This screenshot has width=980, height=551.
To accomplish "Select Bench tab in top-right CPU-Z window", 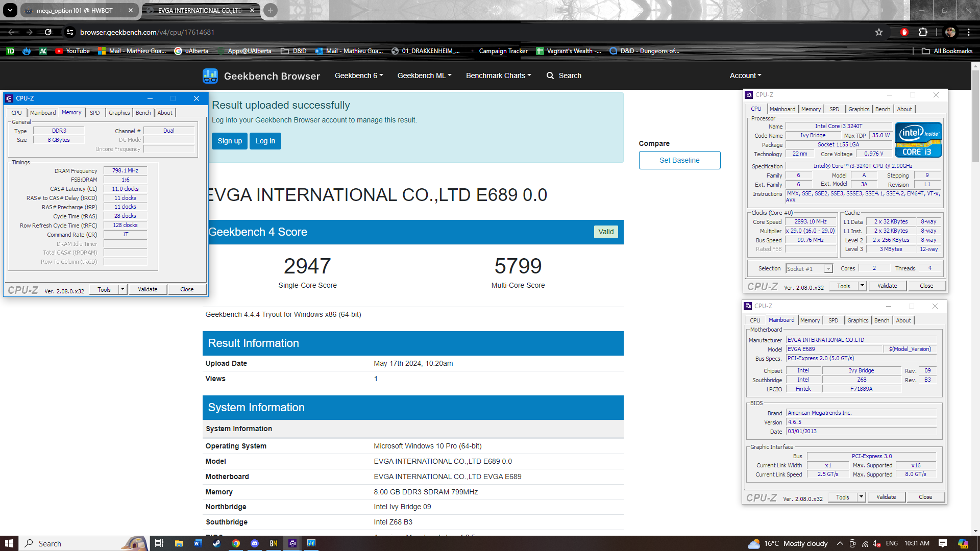I will click(883, 109).
